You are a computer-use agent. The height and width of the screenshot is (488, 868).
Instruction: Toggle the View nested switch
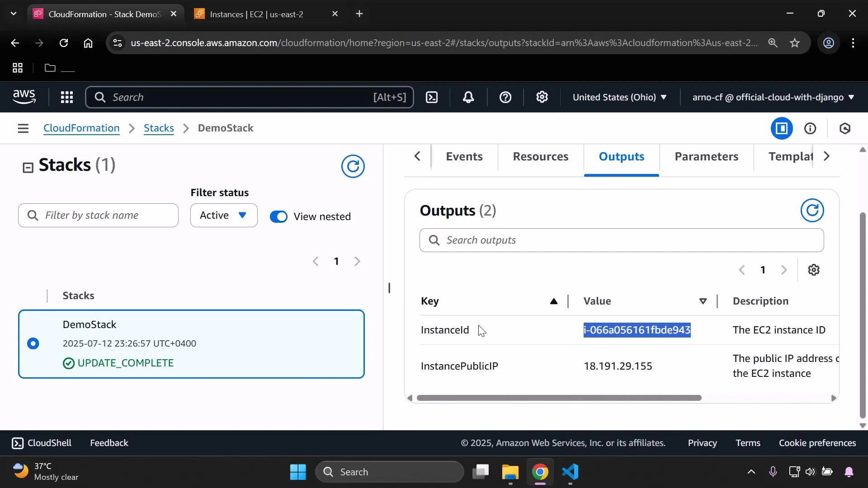279,216
